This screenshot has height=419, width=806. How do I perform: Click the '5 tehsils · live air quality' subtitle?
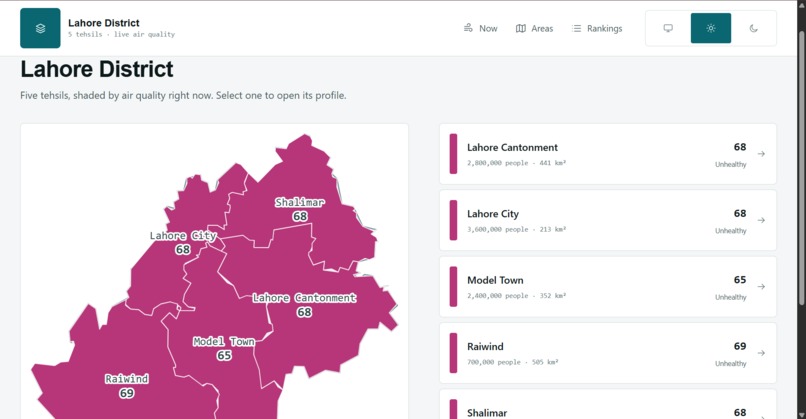coord(121,34)
